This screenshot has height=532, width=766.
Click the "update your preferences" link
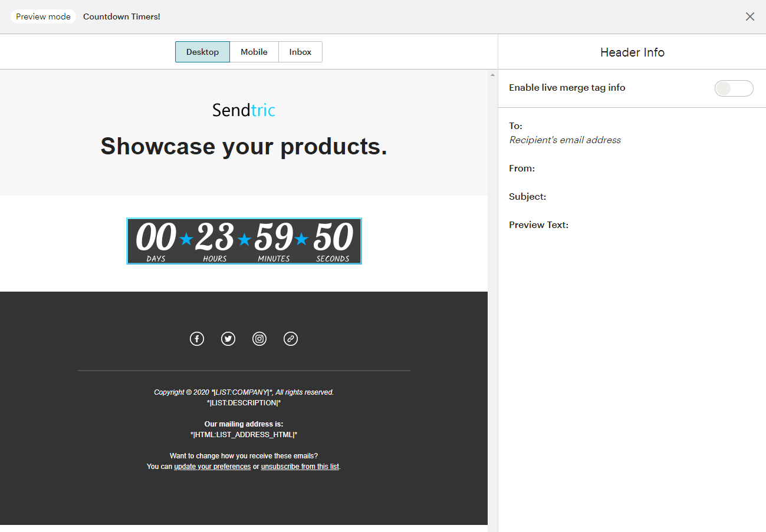coord(212,467)
